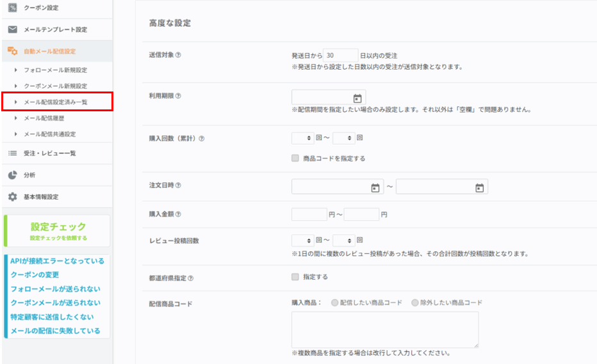This screenshot has height=364, width=597.
Task: Check the 都道府県指定 指定する checkbox
Action: click(x=295, y=277)
